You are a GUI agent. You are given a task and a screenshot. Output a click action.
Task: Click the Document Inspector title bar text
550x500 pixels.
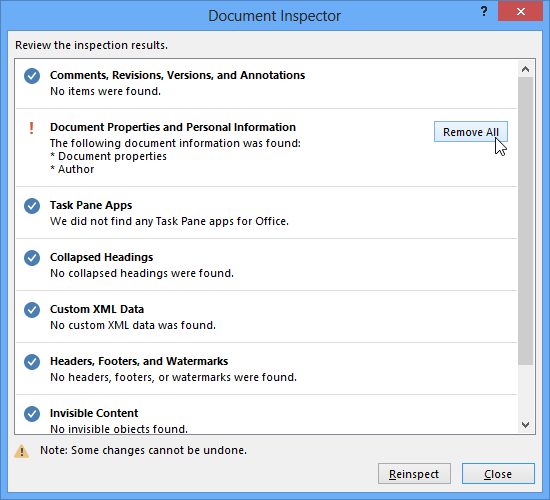coord(275,16)
